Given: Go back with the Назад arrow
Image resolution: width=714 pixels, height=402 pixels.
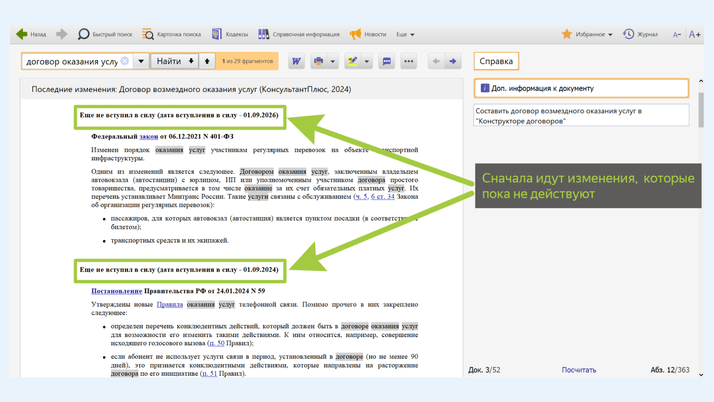Looking at the screenshot, I should coord(30,34).
